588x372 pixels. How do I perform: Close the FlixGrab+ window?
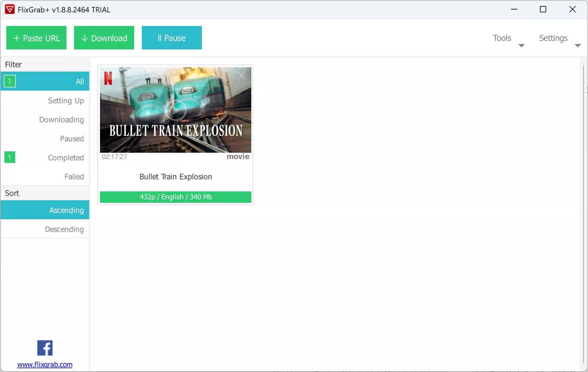[572, 10]
